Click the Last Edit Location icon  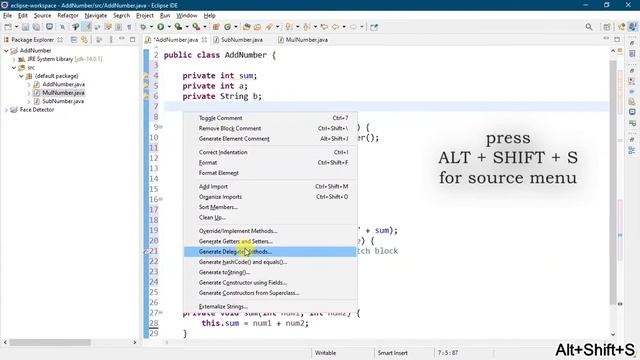pos(324,27)
